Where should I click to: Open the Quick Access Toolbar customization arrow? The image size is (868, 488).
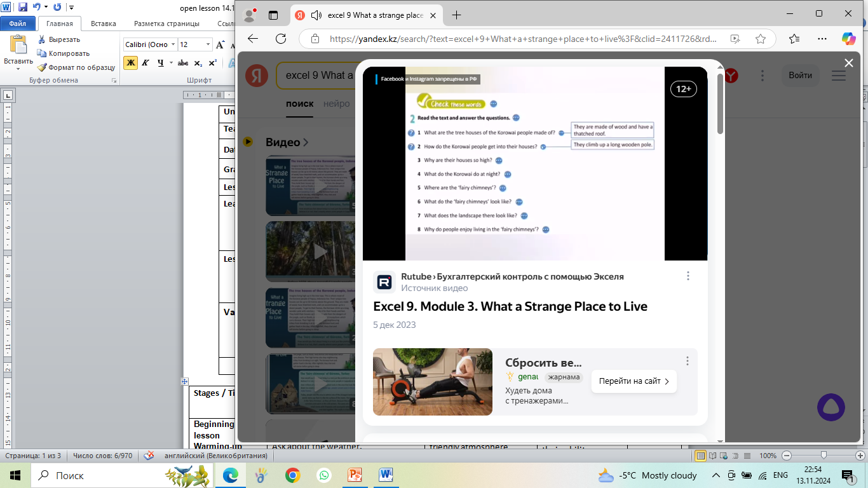pos(71,8)
